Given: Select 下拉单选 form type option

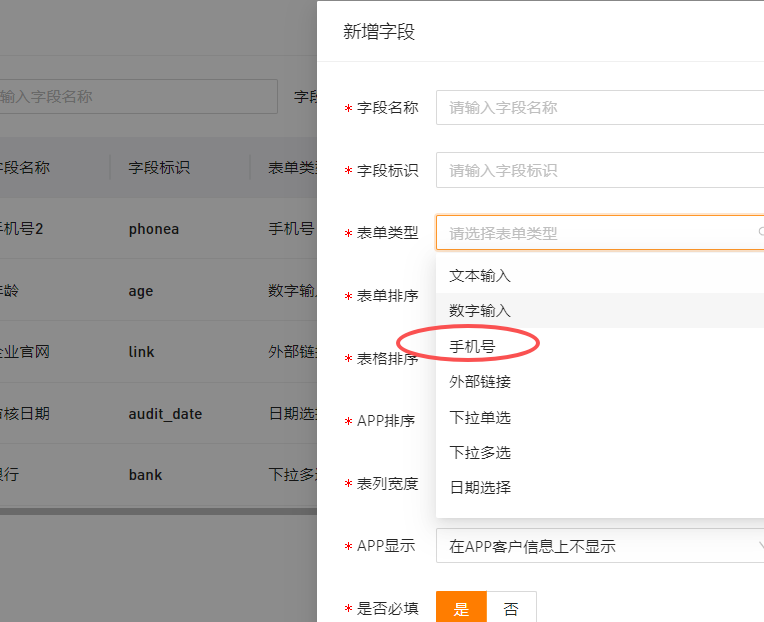Looking at the screenshot, I should [480, 417].
